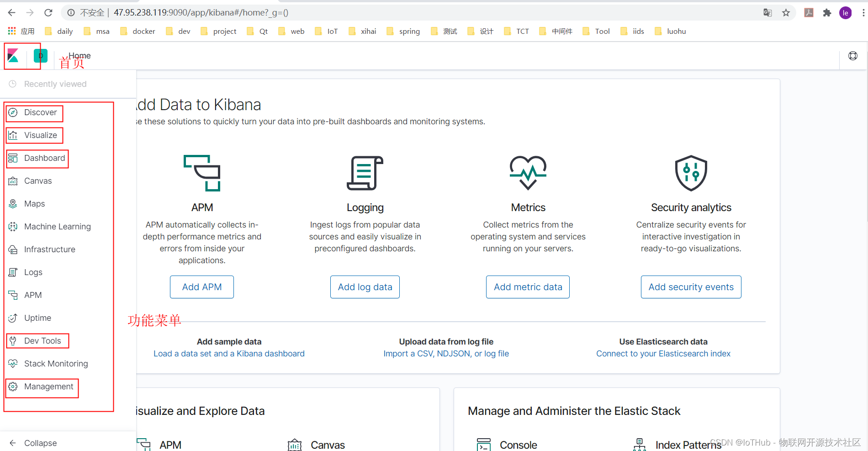The image size is (868, 451).
Task: Open the help menu icon in header
Action: tap(853, 56)
